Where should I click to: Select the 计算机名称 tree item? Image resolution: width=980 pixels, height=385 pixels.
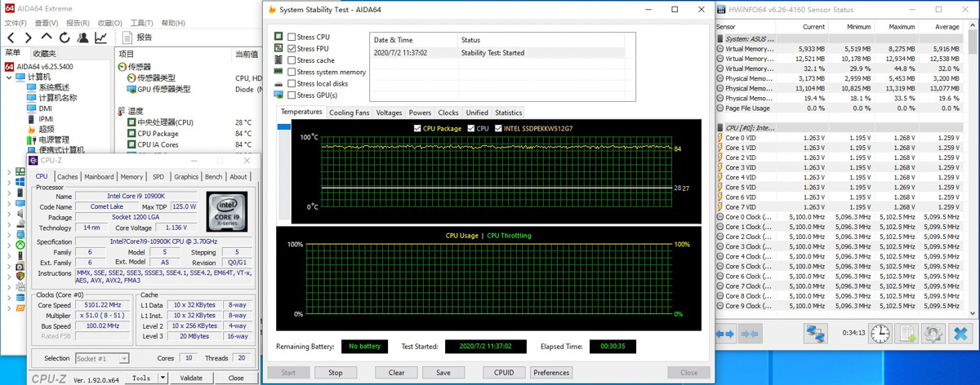[x=58, y=98]
